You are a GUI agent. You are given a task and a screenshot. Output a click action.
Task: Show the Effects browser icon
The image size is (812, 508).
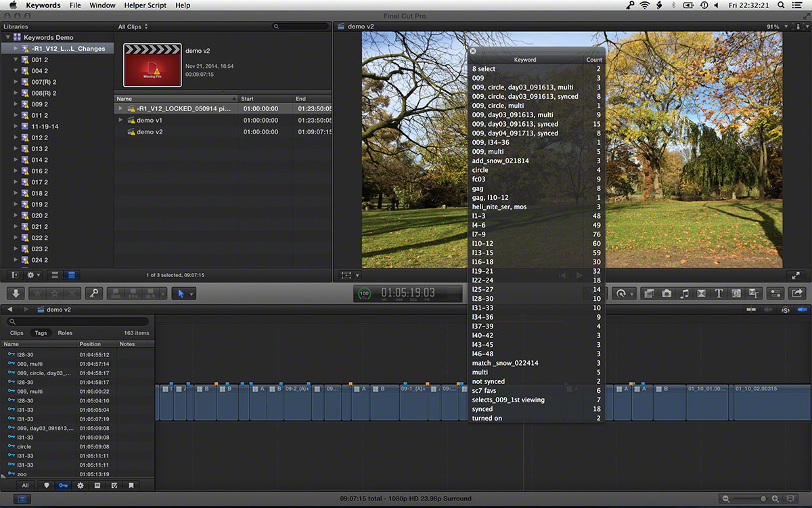(650, 293)
